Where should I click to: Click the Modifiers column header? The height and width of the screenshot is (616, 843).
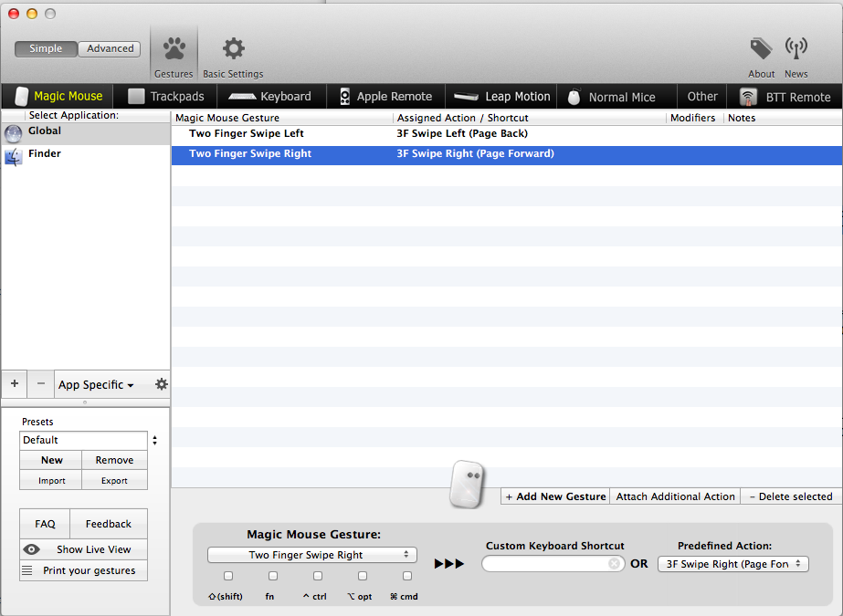(695, 118)
